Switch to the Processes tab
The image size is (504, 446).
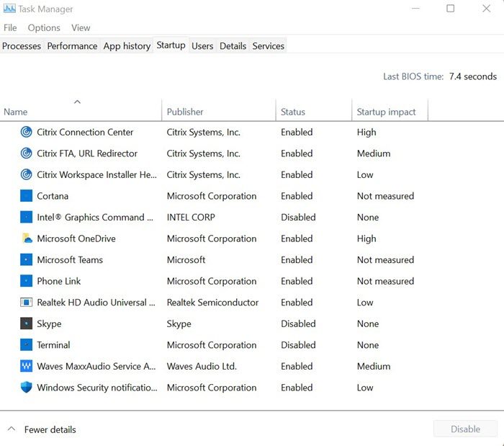[x=22, y=46]
